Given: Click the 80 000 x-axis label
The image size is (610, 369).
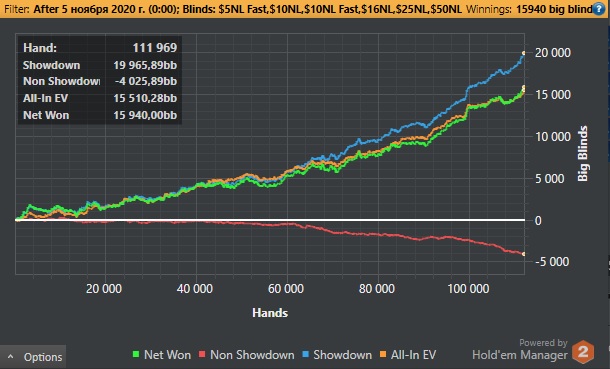Looking at the screenshot, I should click(x=377, y=289).
